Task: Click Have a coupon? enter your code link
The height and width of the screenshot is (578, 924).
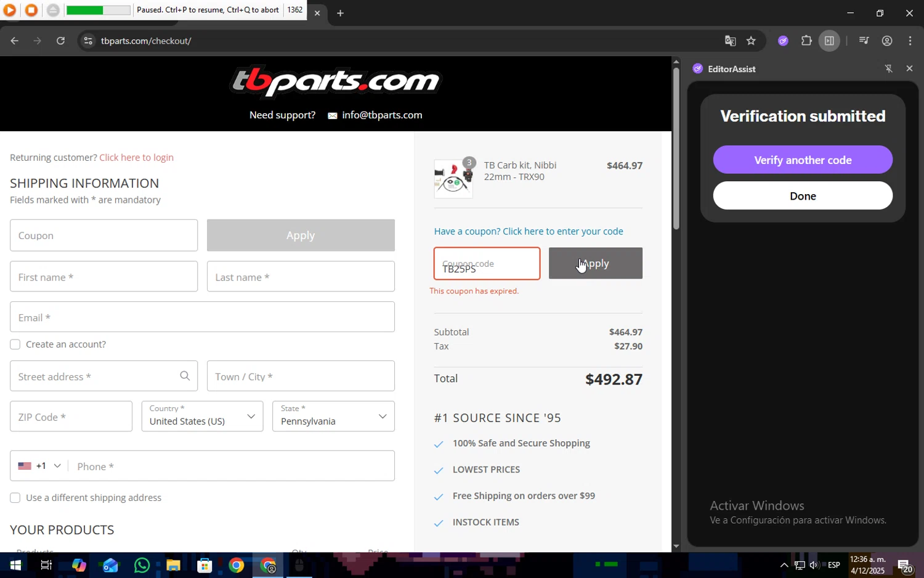Action: click(529, 231)
